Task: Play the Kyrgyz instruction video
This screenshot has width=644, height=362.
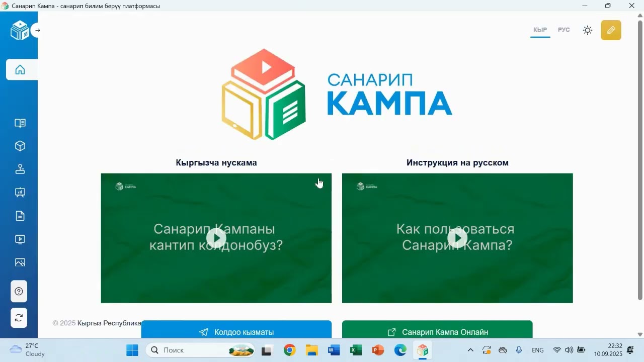Action: pyautogui.click(x=216, y=238)
